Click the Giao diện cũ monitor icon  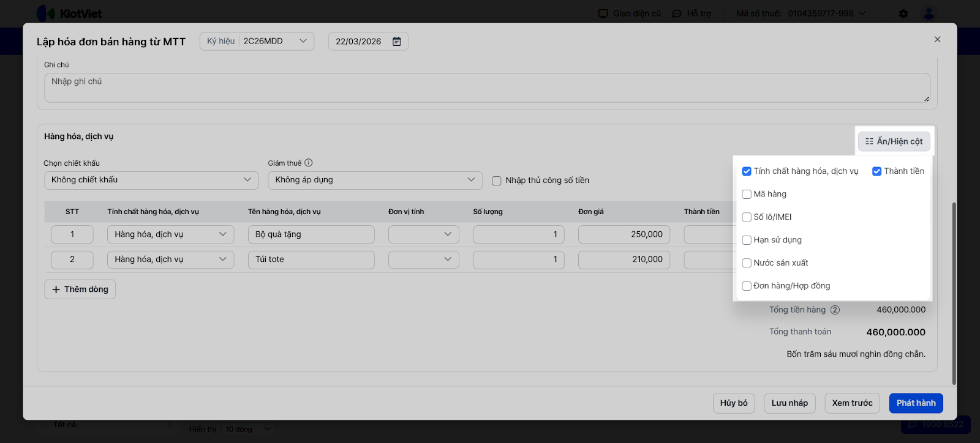coord(603,13)
